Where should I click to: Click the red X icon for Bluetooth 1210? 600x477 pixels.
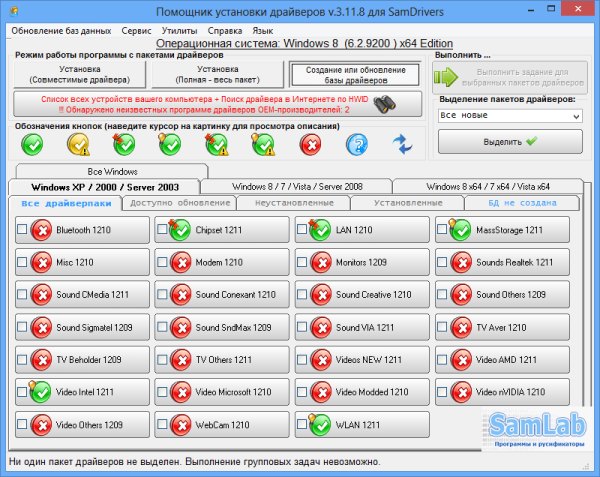coord(41,230)
